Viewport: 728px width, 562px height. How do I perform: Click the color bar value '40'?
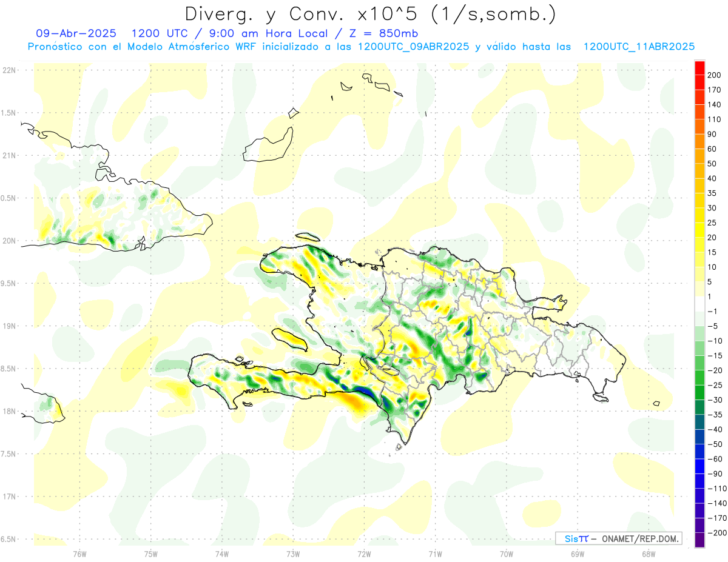point(712,179)
